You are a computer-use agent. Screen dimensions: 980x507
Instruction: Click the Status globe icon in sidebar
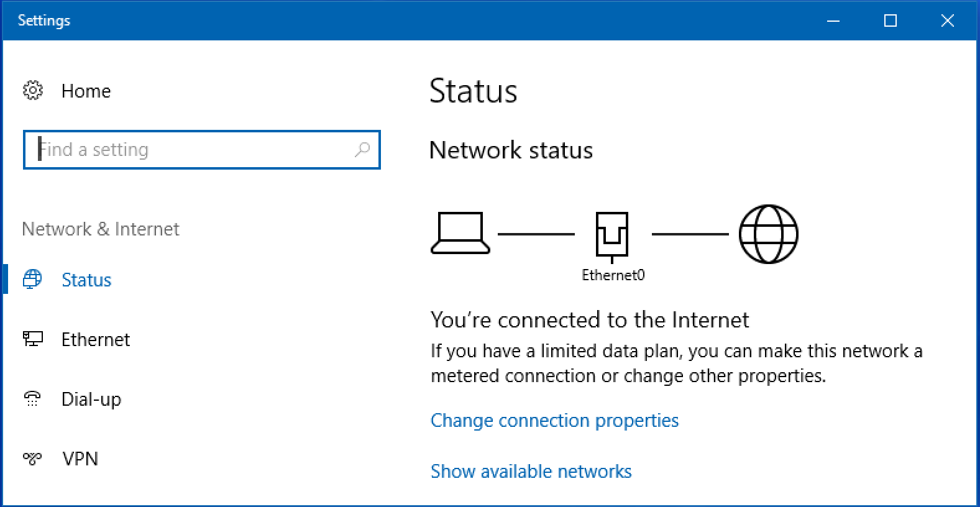(32, 279)
